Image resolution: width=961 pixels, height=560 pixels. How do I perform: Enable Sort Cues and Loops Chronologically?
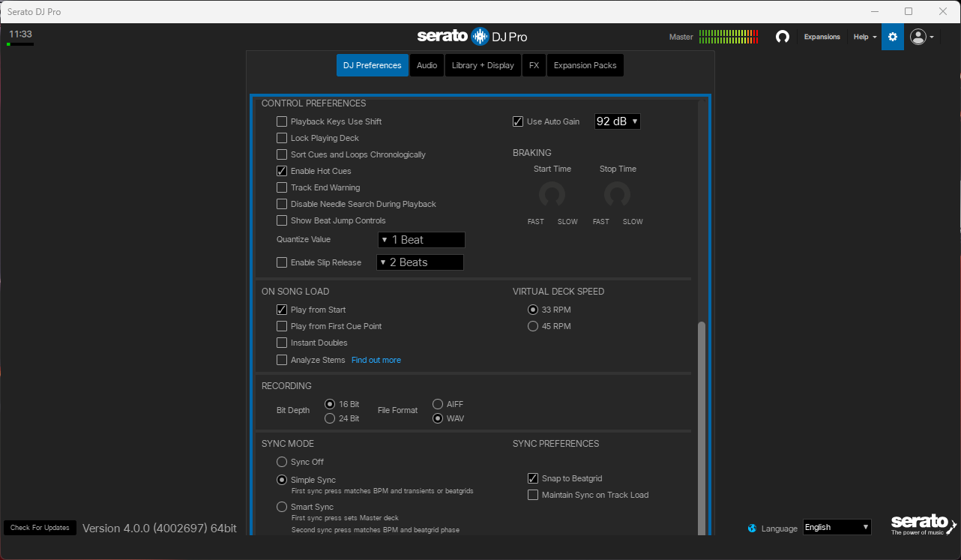click(x=282, y=154)
